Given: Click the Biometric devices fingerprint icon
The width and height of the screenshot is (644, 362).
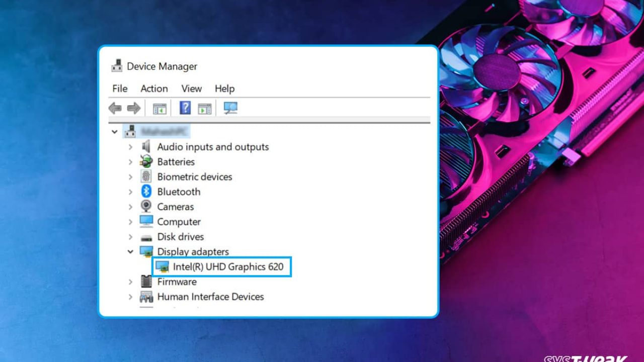Looking at the screenshot, I should pos(146,176).
